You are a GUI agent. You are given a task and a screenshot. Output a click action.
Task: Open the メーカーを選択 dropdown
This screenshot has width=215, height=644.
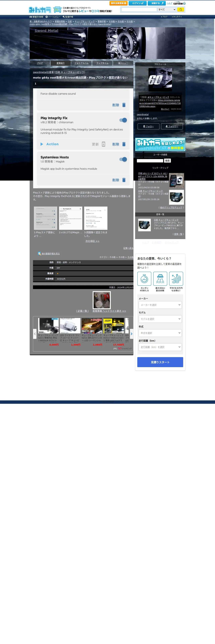[160, 305]
